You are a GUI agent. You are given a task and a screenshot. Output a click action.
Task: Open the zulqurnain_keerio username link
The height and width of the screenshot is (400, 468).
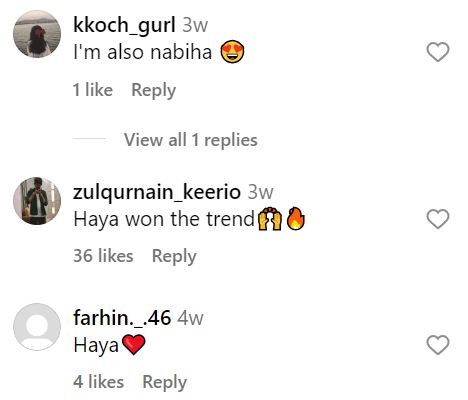click(157, 192)
